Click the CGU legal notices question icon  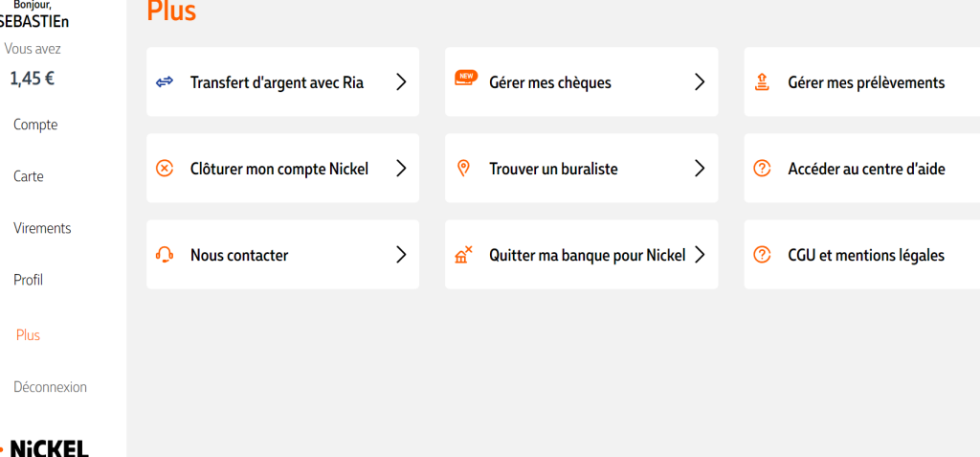(762, 255)
